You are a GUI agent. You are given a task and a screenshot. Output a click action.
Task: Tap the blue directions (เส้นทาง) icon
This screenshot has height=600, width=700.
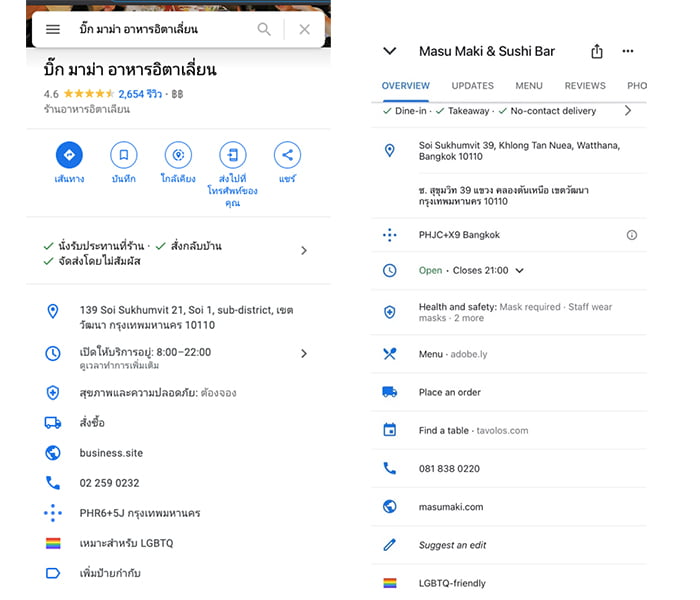pyautogui.click(x=69, y=155)
